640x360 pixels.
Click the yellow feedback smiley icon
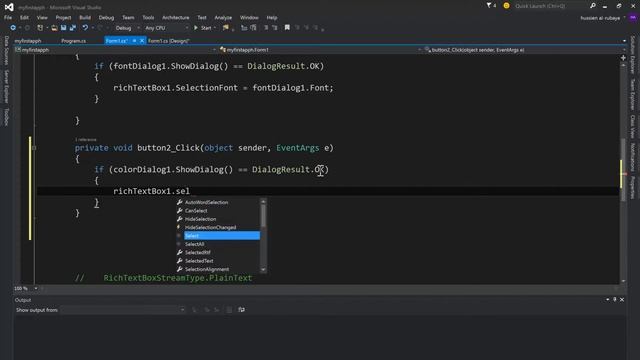click(506, 6)
